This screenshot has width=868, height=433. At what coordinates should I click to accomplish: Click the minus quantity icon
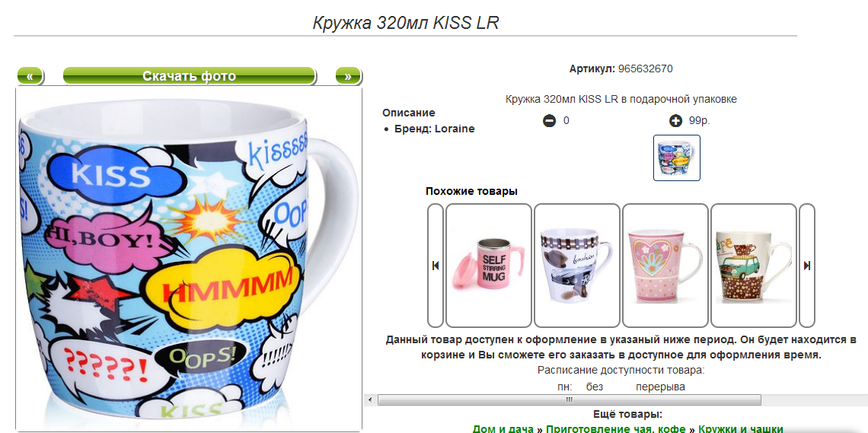click(549, 120)
